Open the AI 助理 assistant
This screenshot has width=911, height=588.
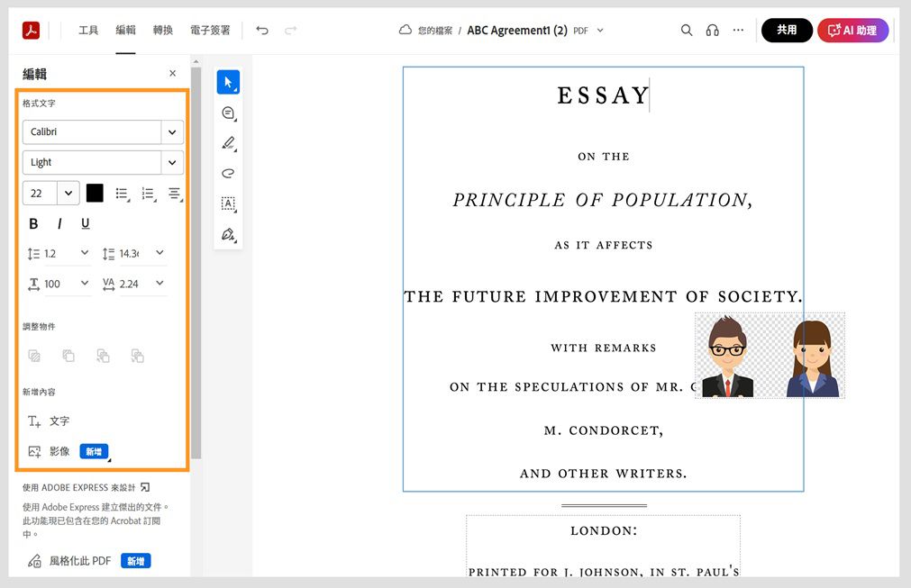[852, 30]
